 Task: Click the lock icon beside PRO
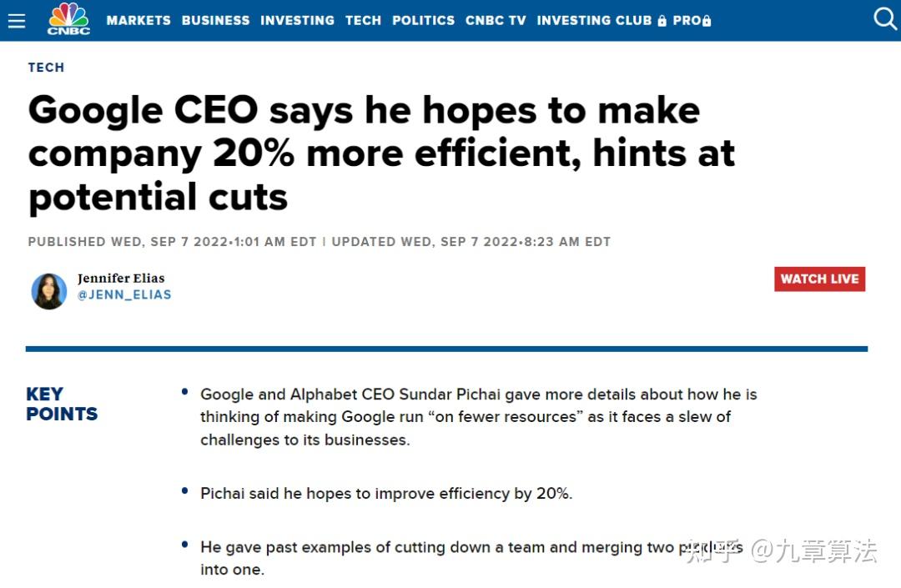707,21
